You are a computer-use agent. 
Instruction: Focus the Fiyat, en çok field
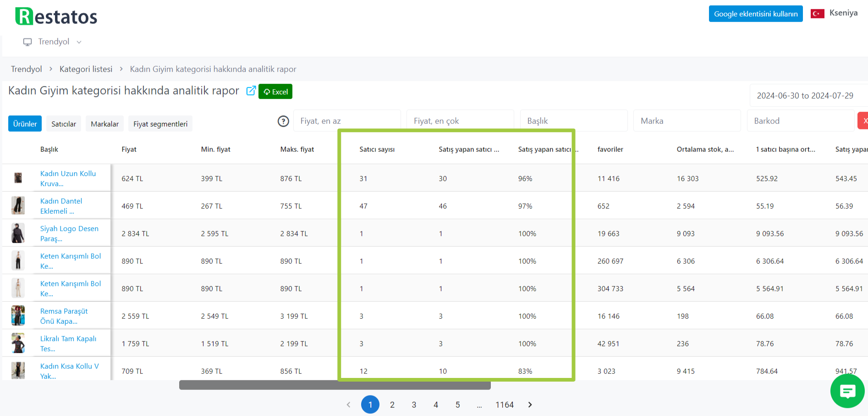click(460, 121)
